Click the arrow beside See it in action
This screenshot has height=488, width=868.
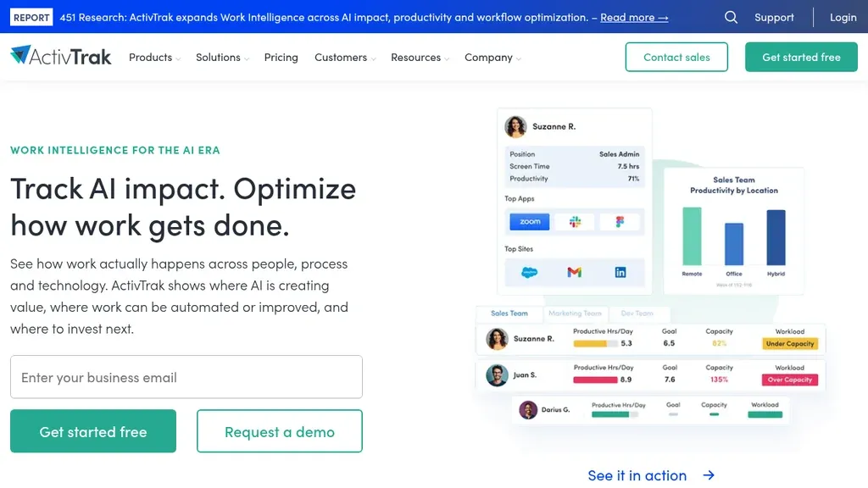[x=709, y=475]
